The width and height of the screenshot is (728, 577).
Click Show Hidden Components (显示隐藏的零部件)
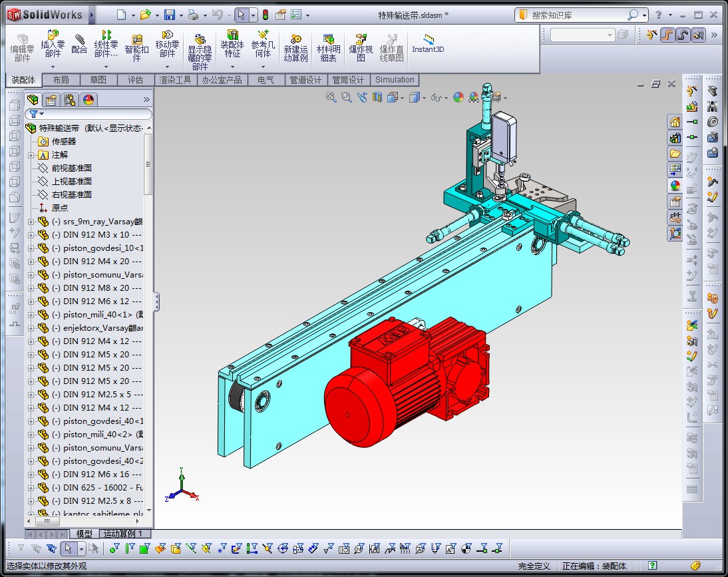click(x=200, y=51)
